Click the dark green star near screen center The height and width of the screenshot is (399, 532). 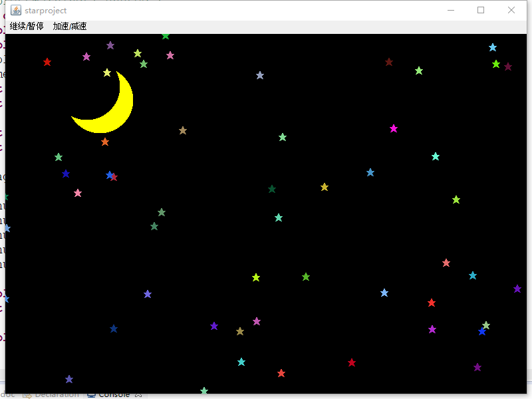pyautogui.click(x=272, y=189)
